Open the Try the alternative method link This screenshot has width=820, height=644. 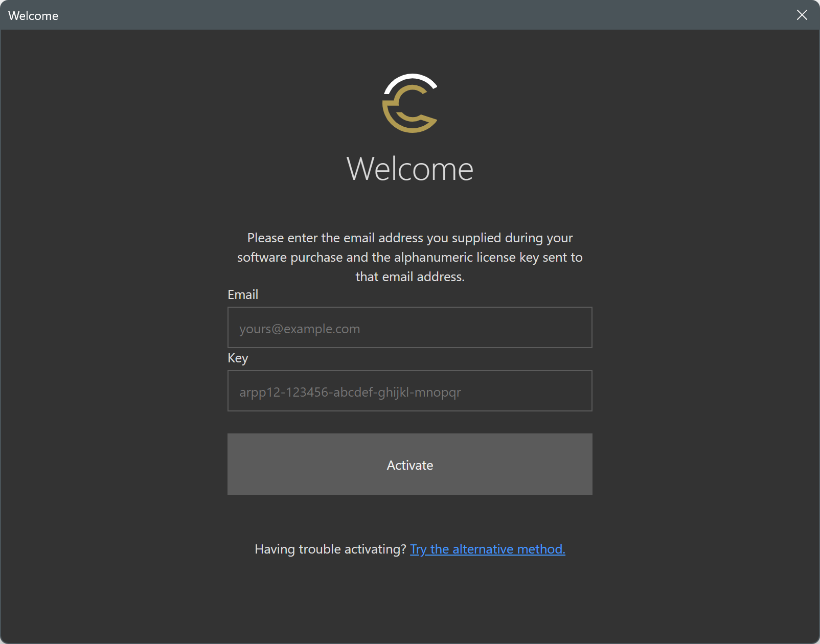[487, 549]
